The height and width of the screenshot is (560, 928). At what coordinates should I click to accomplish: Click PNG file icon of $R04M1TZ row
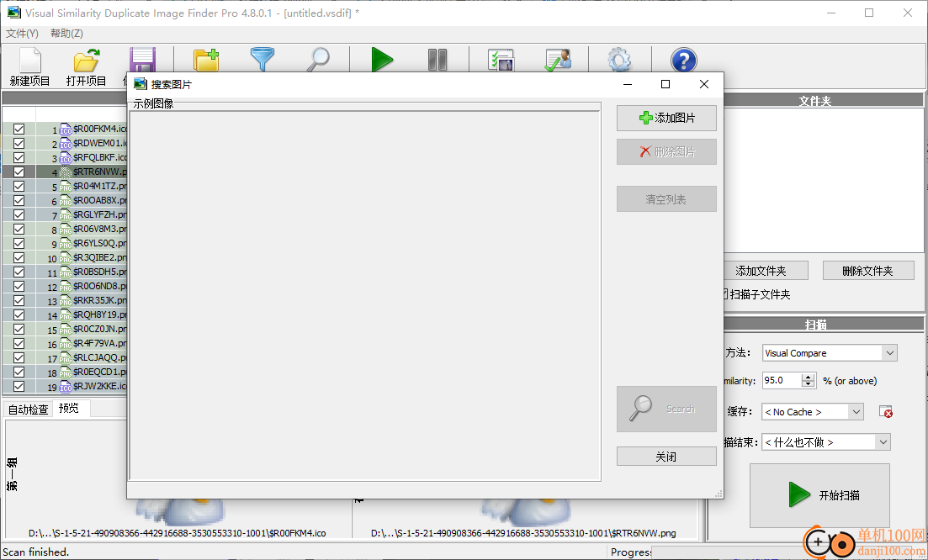(65, 187)
